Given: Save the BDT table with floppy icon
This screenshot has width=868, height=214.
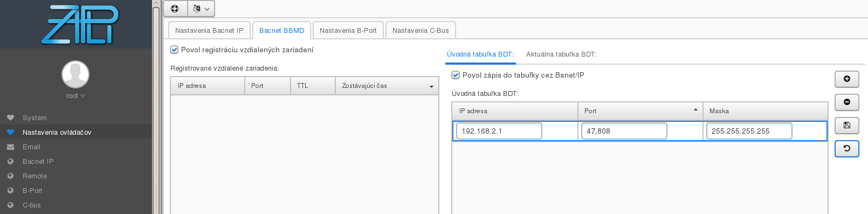Looking at the screenshot, I should tap(846, 125).
